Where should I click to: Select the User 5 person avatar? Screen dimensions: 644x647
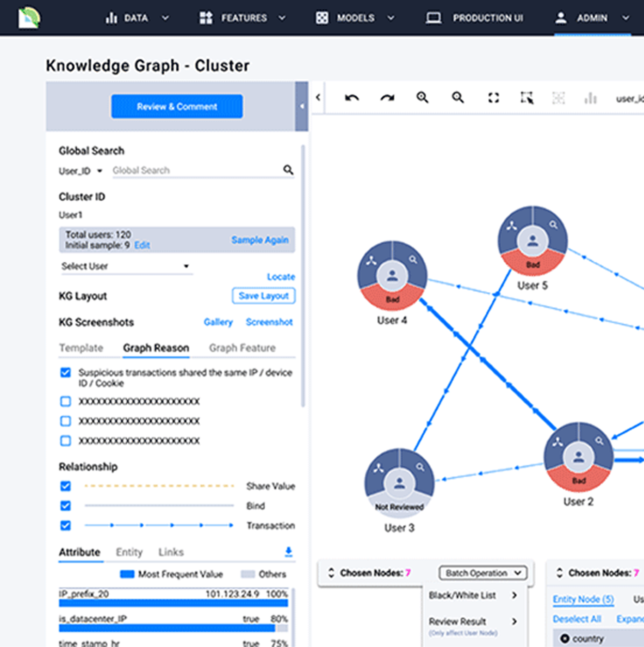pos(533,240)
